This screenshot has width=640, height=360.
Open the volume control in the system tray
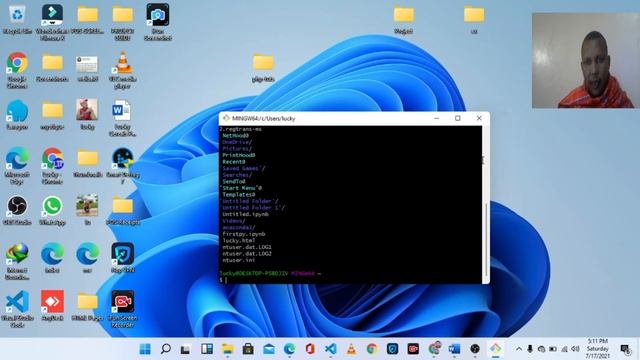[575, 349]
